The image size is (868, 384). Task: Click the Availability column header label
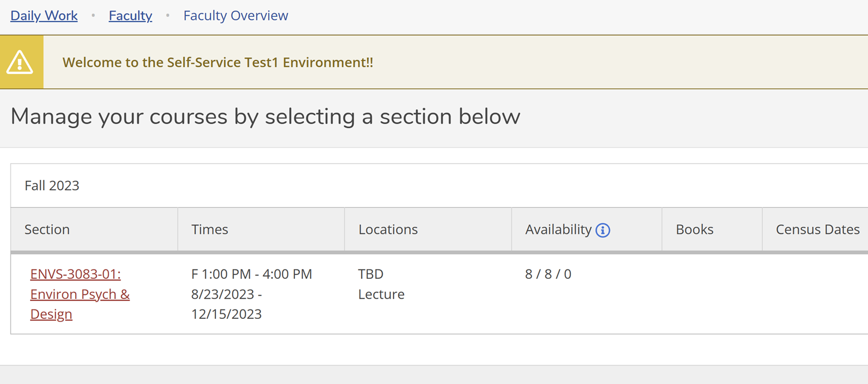(x=558, y=229)
